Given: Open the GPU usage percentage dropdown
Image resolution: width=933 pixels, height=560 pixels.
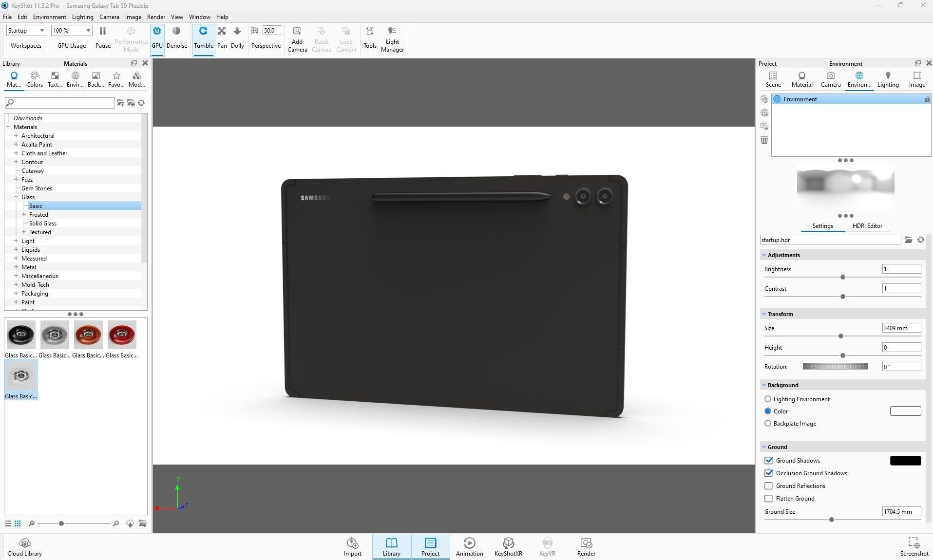Looking at the screenshot, I should click(x=72, y=30).
